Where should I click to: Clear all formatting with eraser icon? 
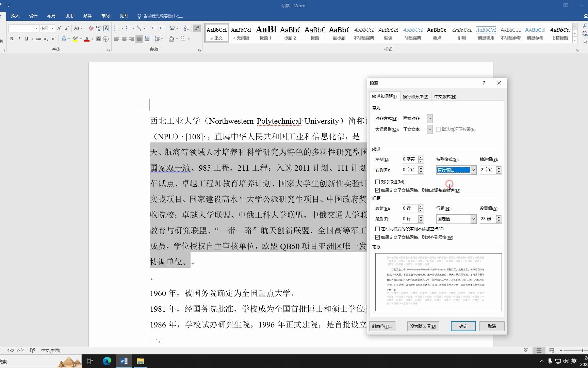pos(91,28)
